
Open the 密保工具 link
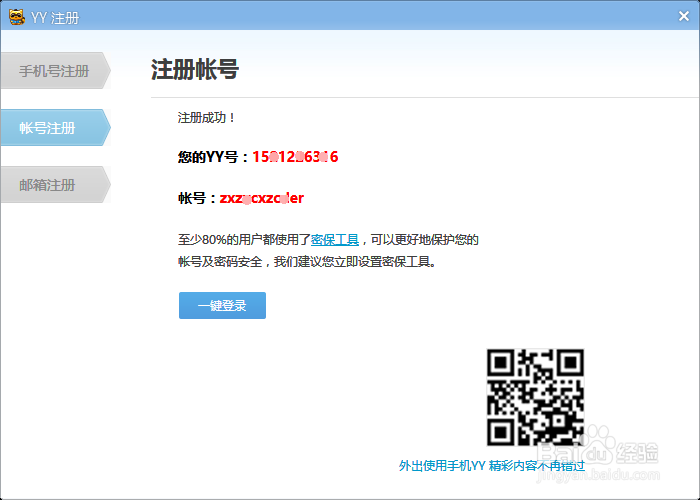point(335,240)
